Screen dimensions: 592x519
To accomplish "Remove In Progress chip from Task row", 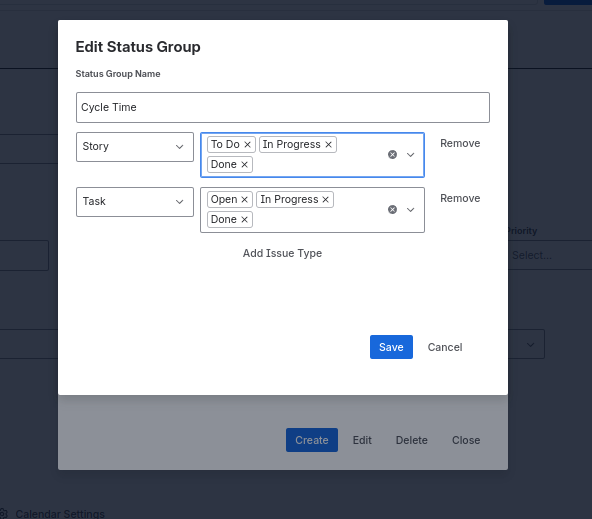I will tap(325, 199).
